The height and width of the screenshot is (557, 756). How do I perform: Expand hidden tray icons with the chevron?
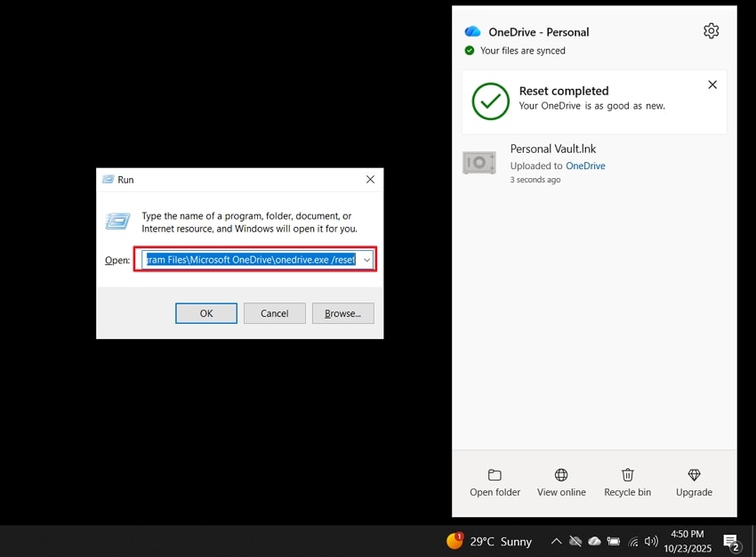click(556, 541)
